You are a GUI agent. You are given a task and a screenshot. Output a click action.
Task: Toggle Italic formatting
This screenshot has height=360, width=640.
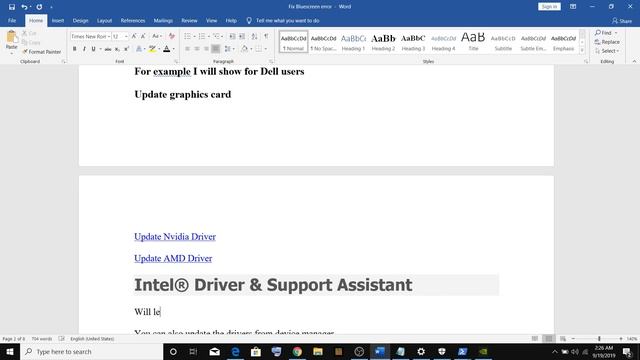pos(84,49)
